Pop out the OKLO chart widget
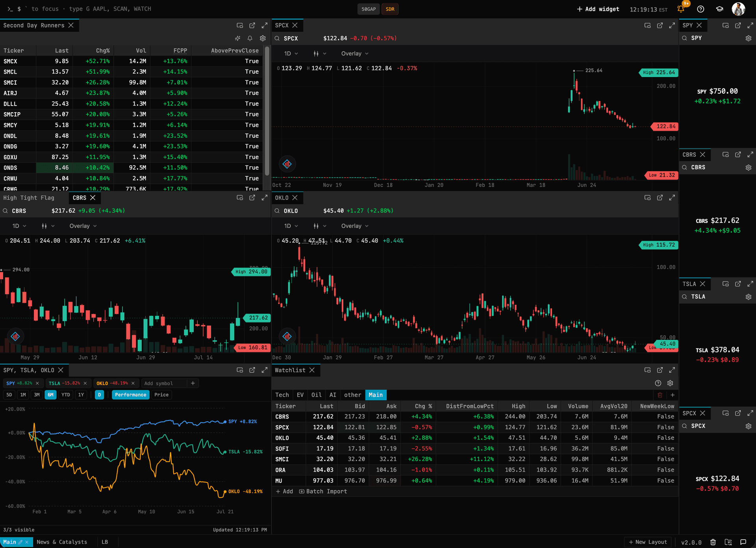This screenshot has width=756, height=548. pos(660,198)
